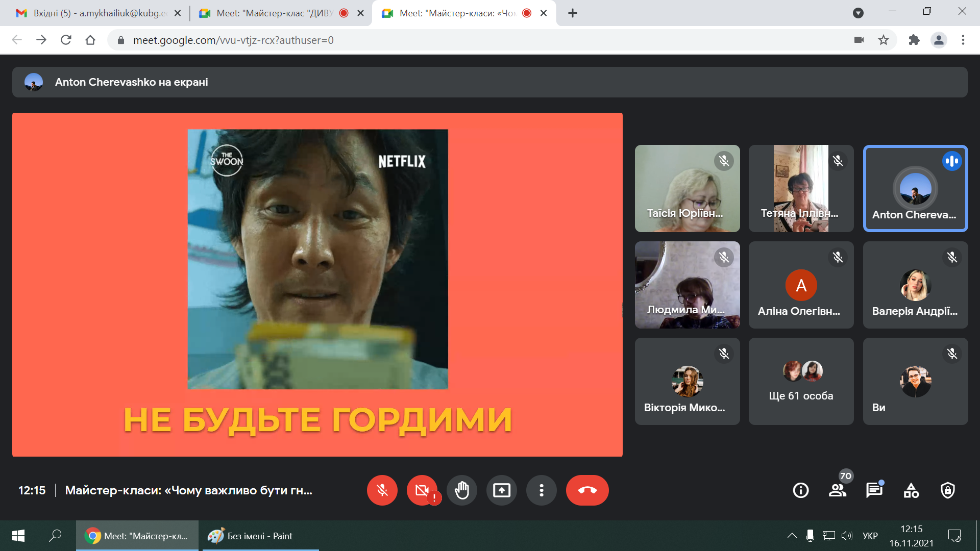
Task: Open meeting details info icon
Action: click(800, 490)
